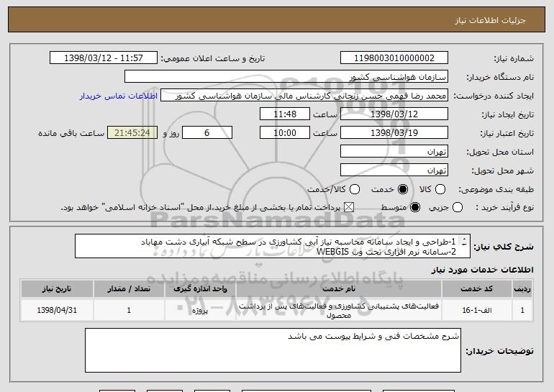Viewport: 554px width, 392px height.
Task: Click the unit cell پروژه
Action: [200, 311]
